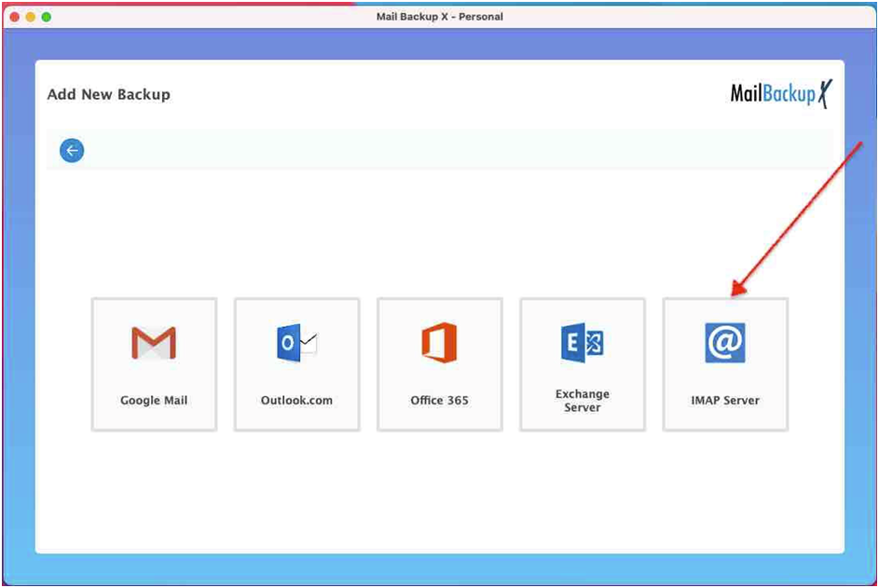Close the Mail Backup X window
879x588 pixels.
click(x=15, y=17)
